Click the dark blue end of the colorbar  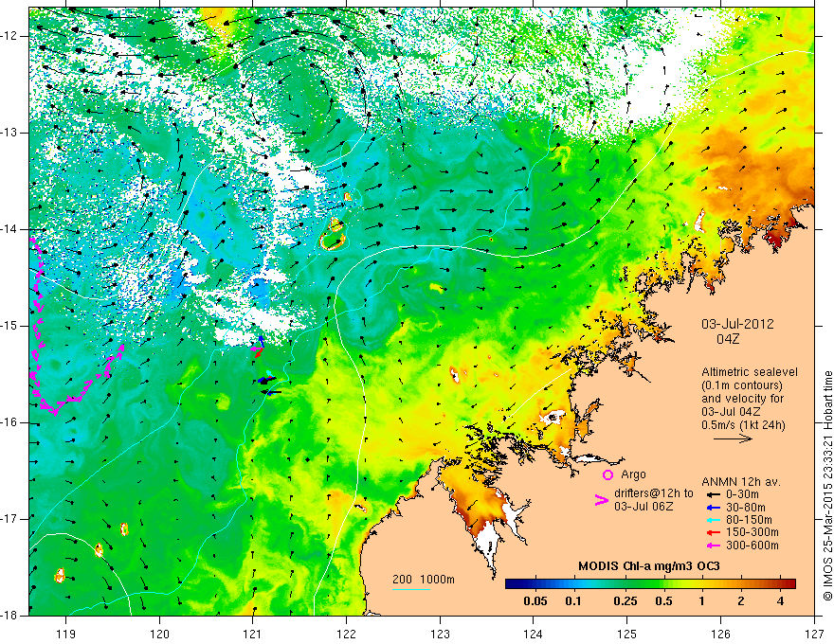pyautogui.click(x=510, y=584)
